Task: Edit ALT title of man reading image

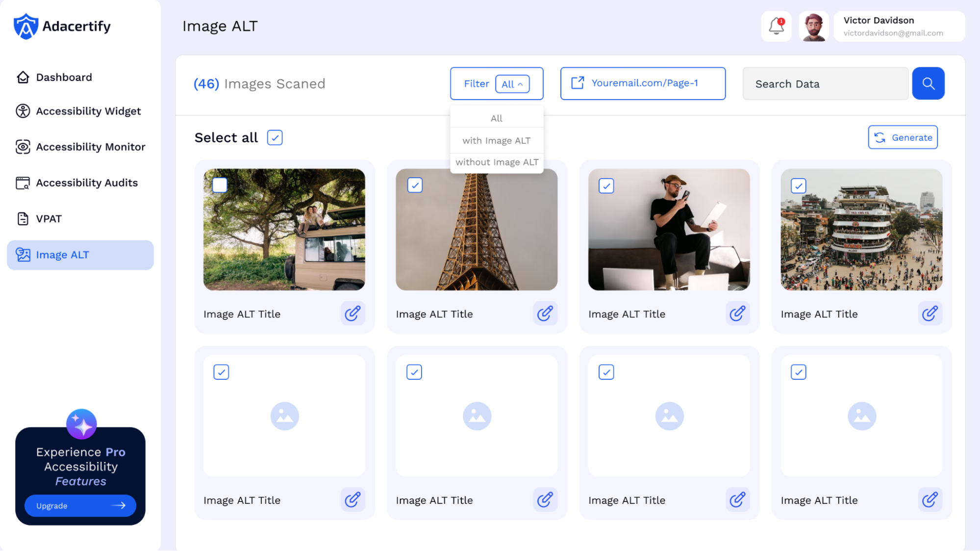Action: coord(738,313)
